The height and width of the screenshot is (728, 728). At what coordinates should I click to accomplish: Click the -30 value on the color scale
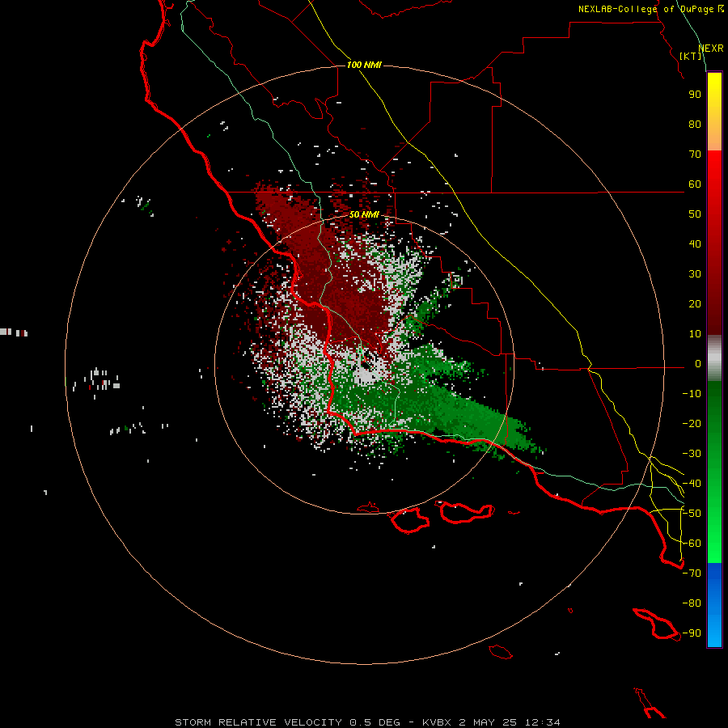[x=692, y=454]
